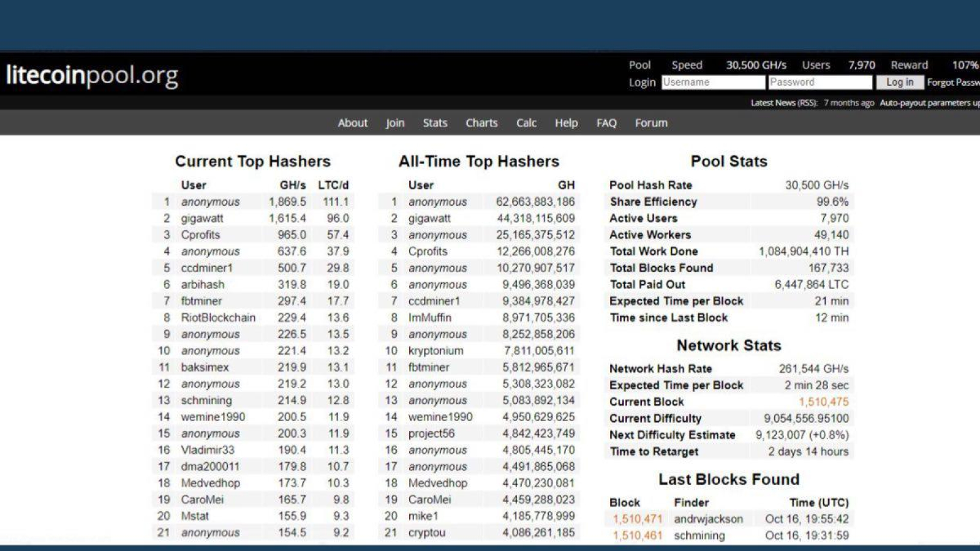Select fbtminer in Current Top Hashers
The height and width of the screenshot is (551, 980).
coord(202,301)
